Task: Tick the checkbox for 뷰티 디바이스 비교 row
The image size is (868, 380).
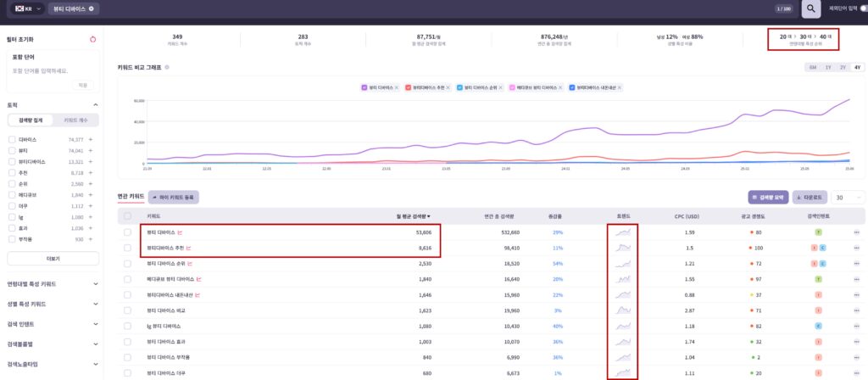Action: click(127, 312)
